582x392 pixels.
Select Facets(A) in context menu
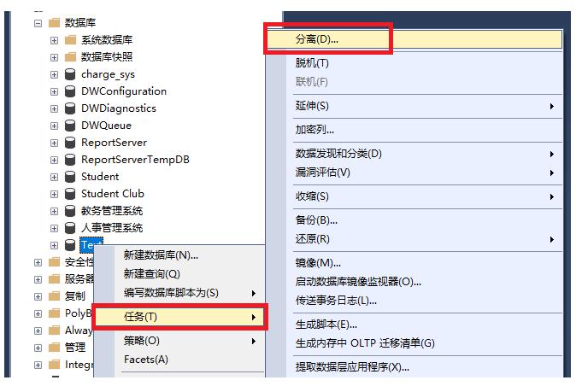(x=179, y=360)
